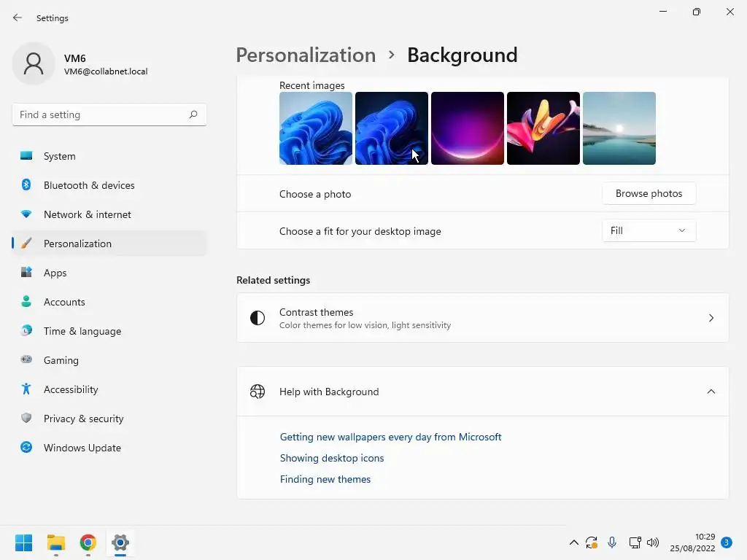Show hidden system tray icons
This screenshot has width=747, height=560.
tap(574, 542)
